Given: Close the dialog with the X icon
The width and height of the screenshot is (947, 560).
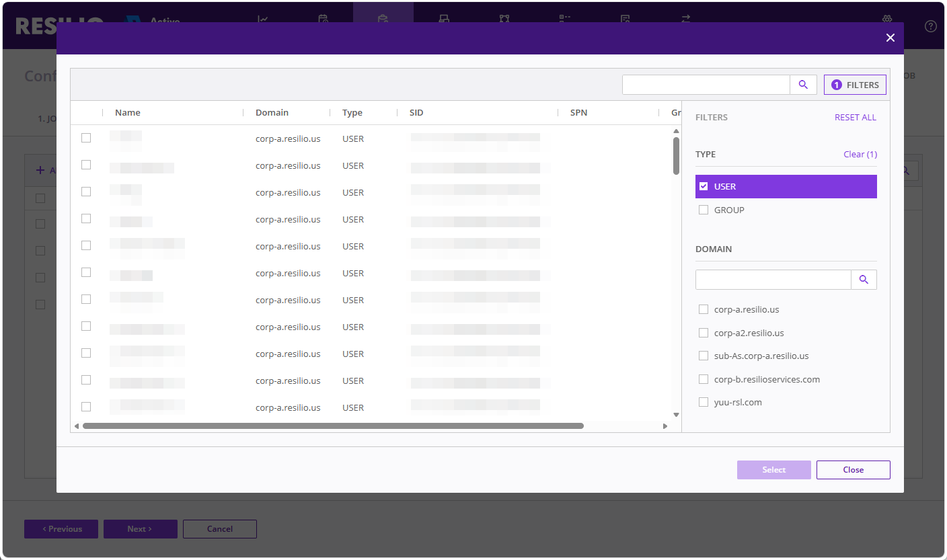Looking at the screenshot, I should tap(891, 38).
